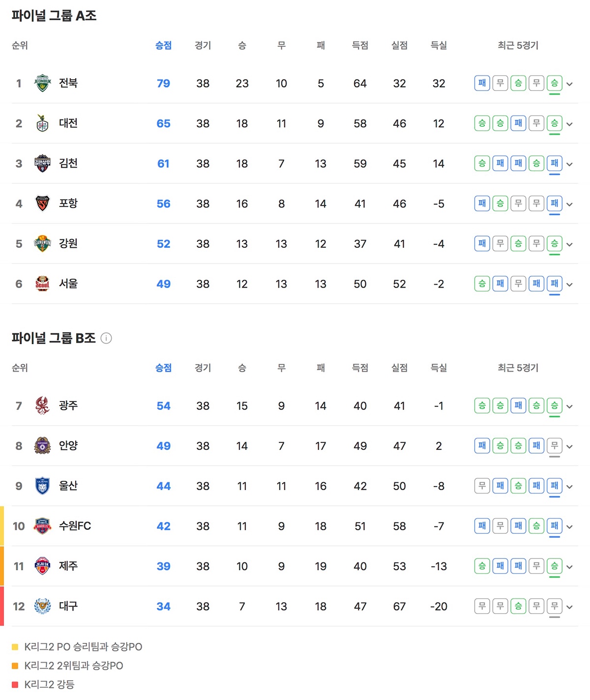Image resolution: width=590 pixels, height=700 pixels.
Task: Sort Group A by 승점 column
Action: pyautogui.click(x=163, y=45)
